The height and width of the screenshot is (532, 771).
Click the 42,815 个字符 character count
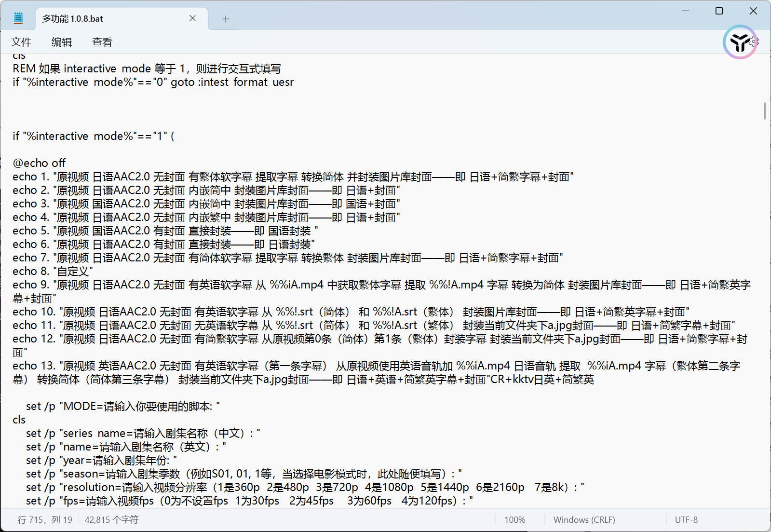(111, 520)
